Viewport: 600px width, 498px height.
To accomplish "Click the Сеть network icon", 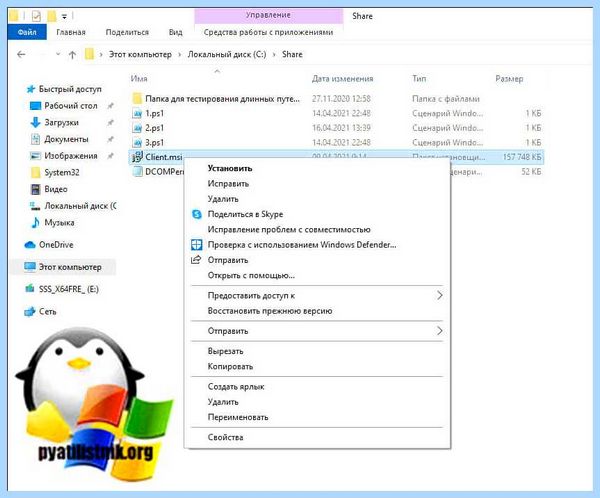I will pyautogui.click(x=30, y=312).
